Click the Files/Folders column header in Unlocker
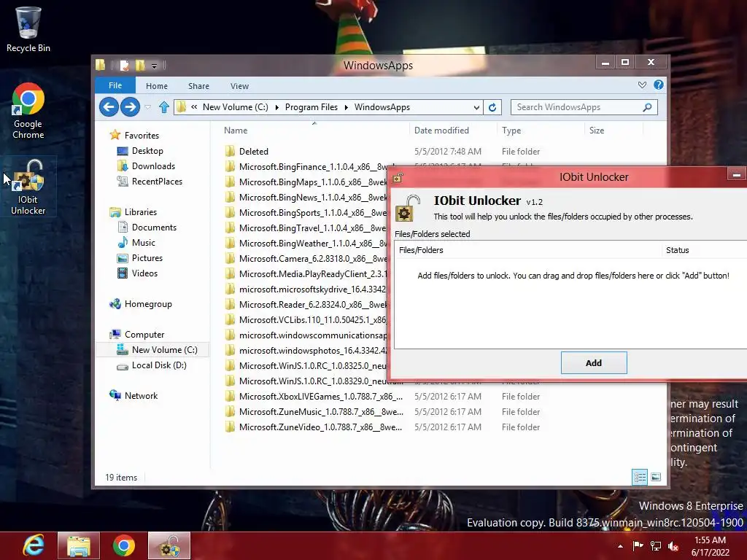Image resolution: width=747 pixels, height=560 pixels. coord(528,250)
